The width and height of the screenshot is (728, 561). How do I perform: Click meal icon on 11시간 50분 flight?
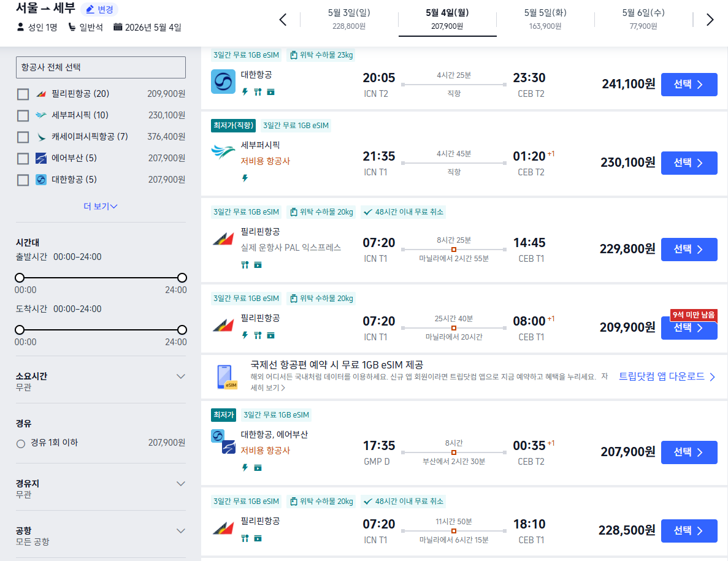[x=245, y=538]
